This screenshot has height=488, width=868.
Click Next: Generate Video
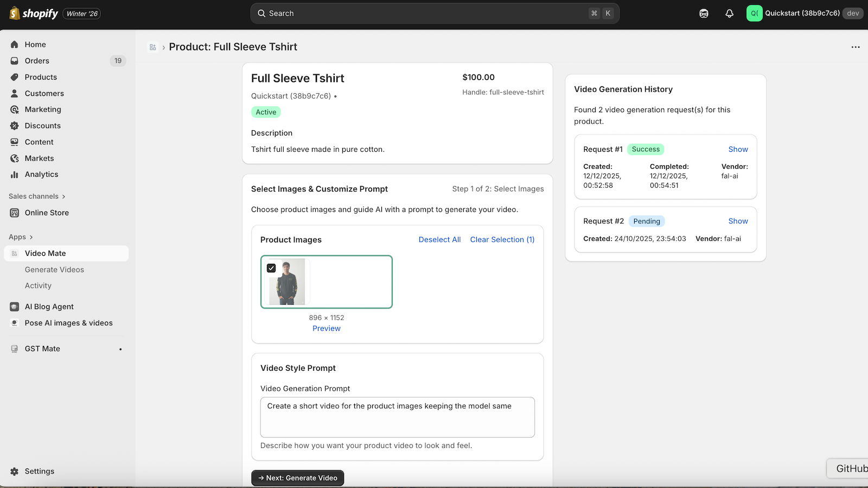pos(297,478)
